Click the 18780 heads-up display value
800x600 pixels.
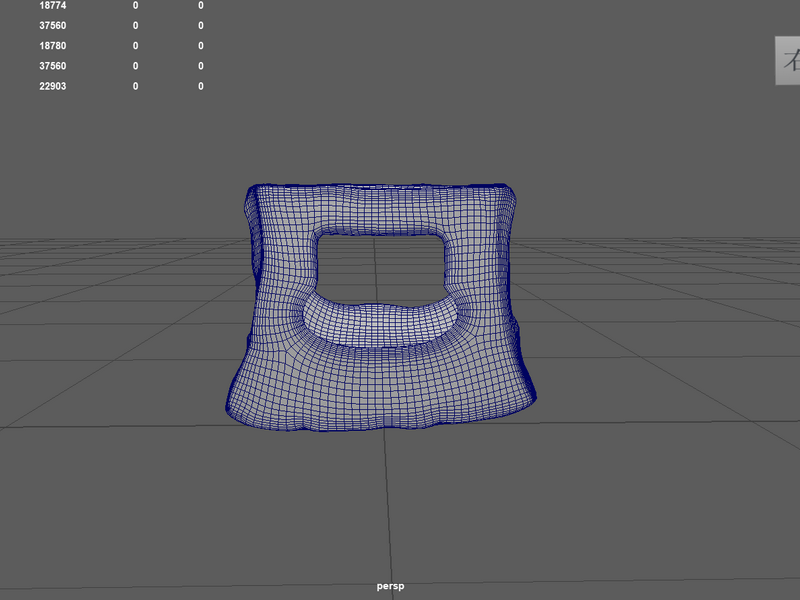click(53, 46)
